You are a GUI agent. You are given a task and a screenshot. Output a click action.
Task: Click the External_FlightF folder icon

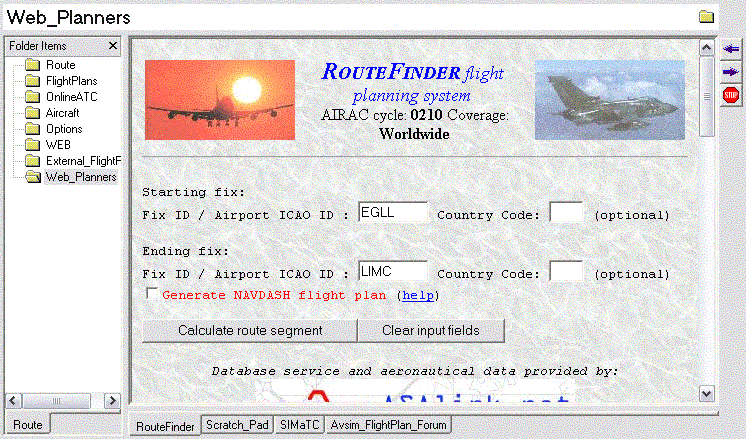pos(32,161)
